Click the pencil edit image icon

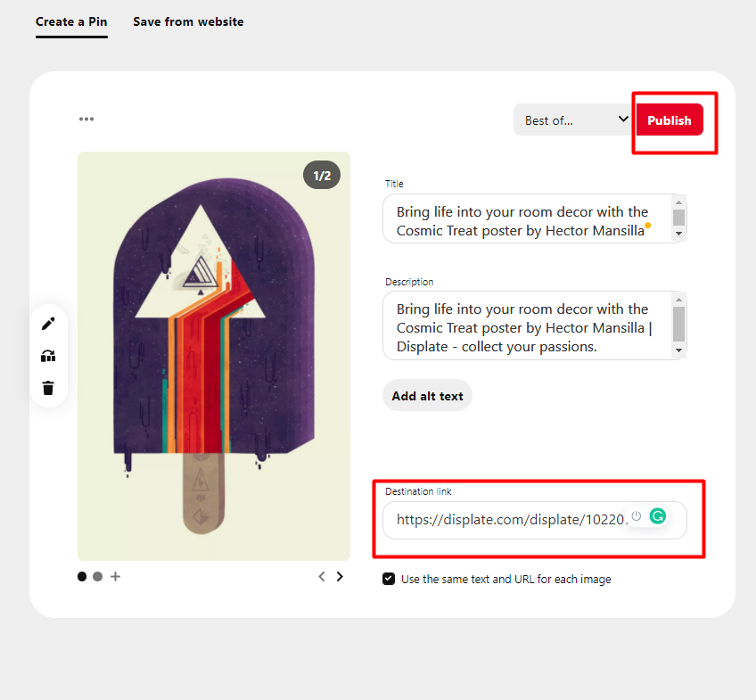pyautogui.click(x=48, y=324)
